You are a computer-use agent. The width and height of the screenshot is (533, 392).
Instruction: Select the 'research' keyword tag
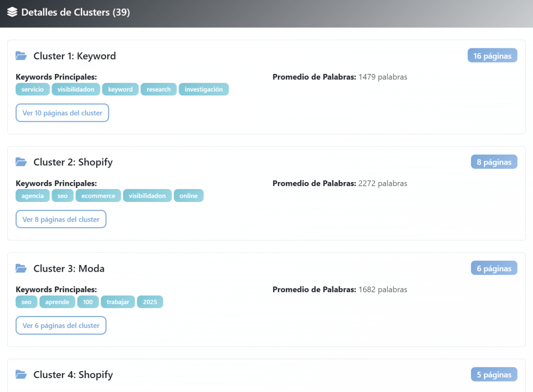(x=159, y=90)
